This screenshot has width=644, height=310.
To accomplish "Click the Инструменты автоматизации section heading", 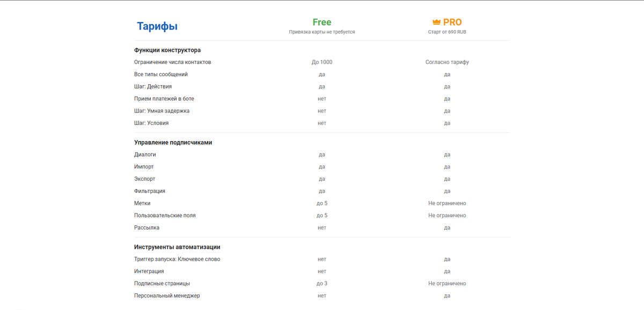I will [x=177, y=247].
